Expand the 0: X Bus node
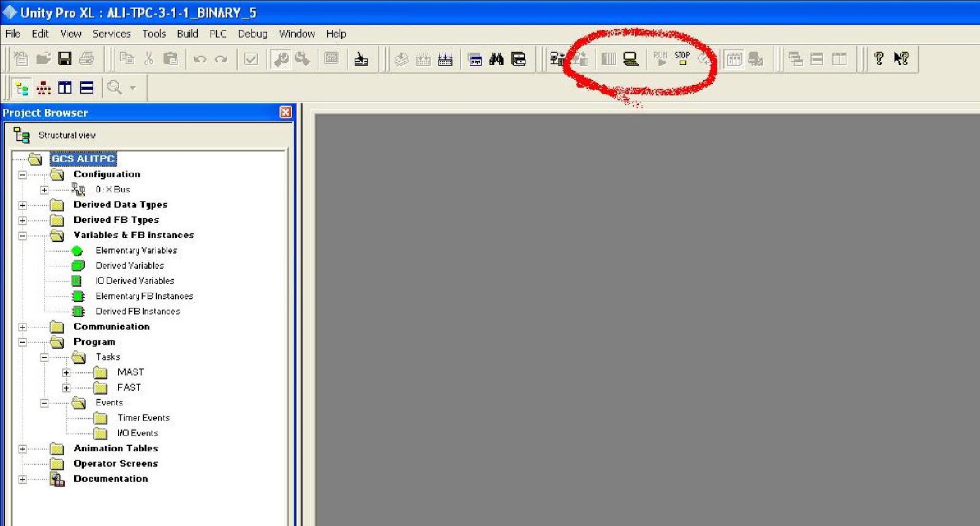 click(44, 190)
